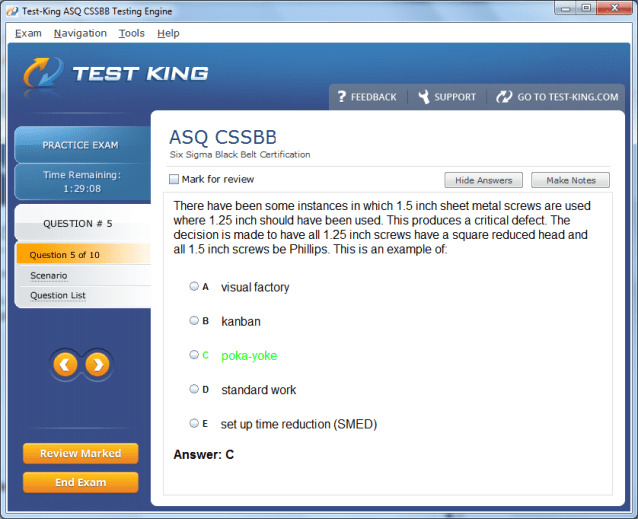
Task: Click the Time Remaining display
Action: [83, 182]
